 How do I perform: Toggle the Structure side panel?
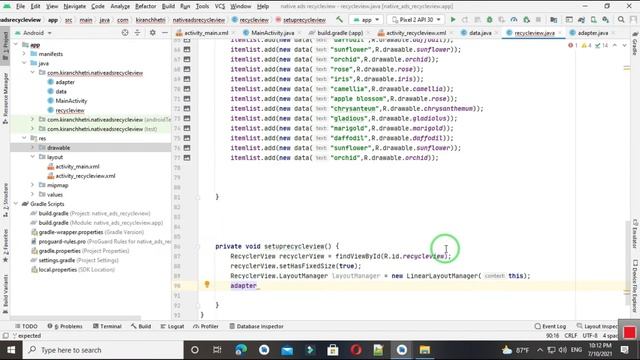[x=5, y=200]
